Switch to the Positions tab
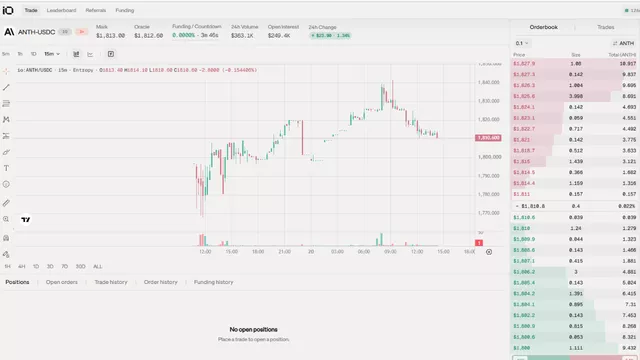 17,282
